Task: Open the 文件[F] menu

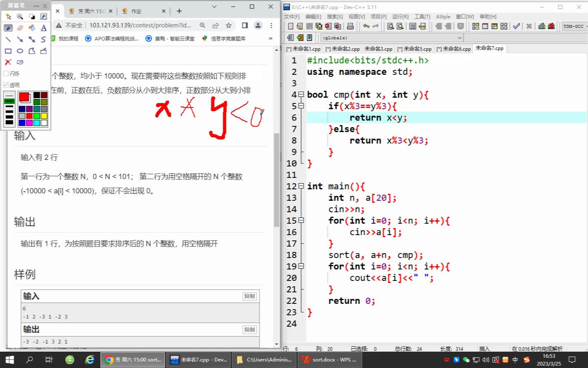Action: (292, 16)
